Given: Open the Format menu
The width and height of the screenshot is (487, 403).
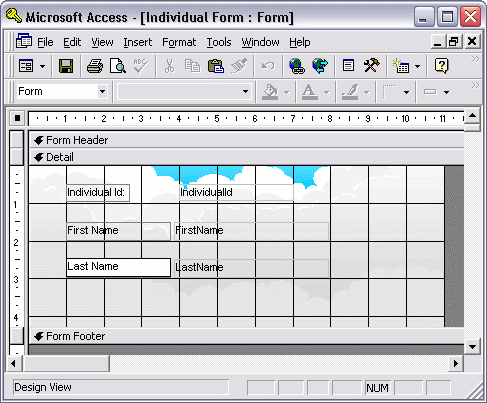Looking at the screenshot, I should [179, 42].
